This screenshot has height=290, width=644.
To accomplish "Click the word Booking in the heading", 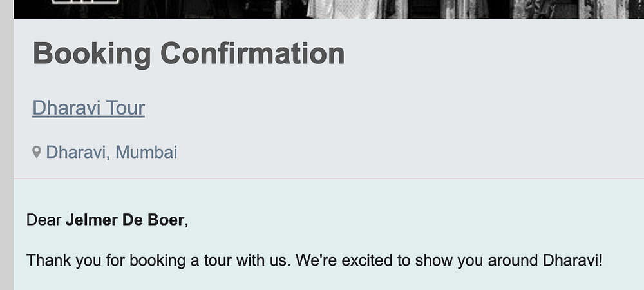I will (x=91, y=53).
